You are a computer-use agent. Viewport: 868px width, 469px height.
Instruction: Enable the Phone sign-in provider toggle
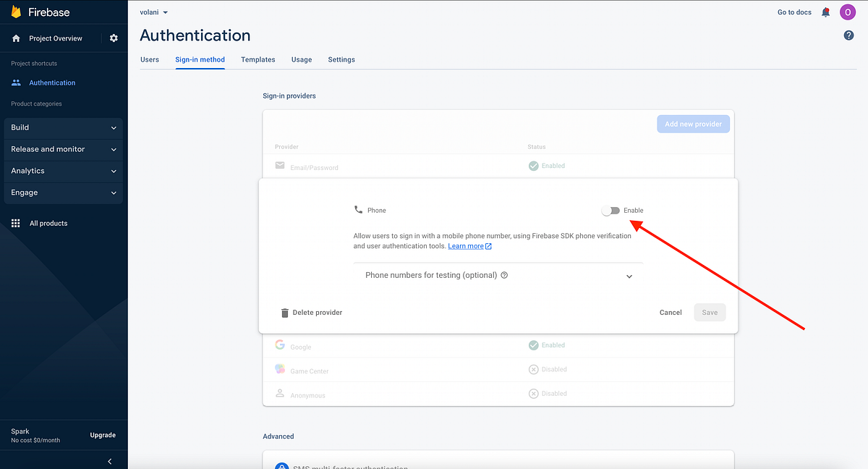(x=611, y=210)
